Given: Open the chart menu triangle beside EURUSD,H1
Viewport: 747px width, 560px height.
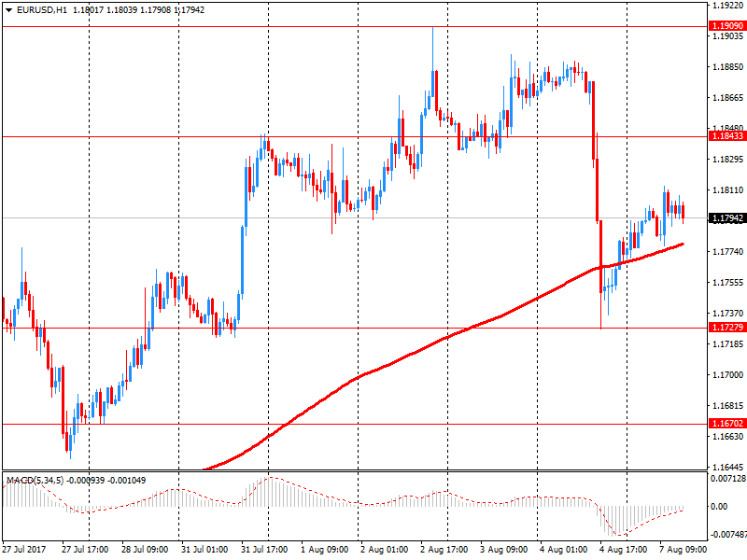Looking at the screenshot, I should click(8, 10).
